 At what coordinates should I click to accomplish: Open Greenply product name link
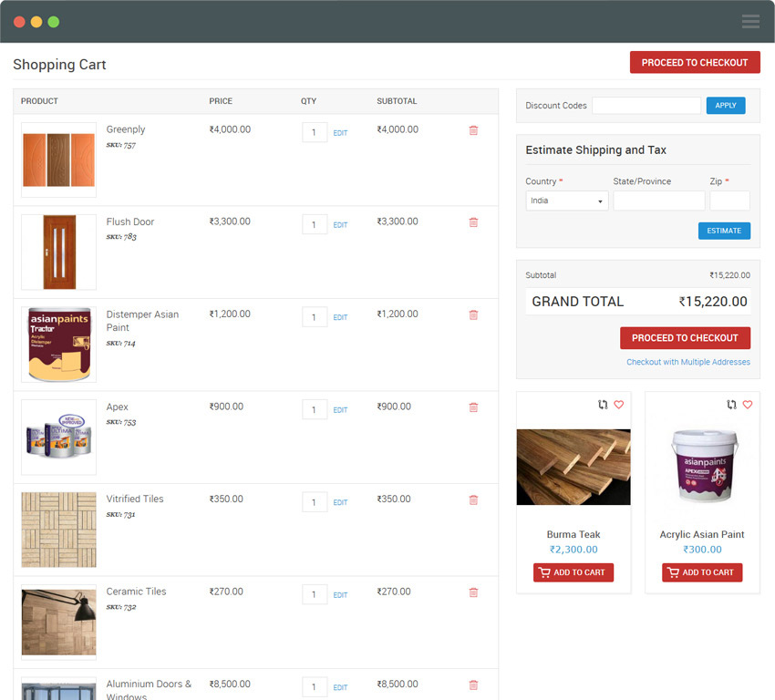(x=126, y=129)
